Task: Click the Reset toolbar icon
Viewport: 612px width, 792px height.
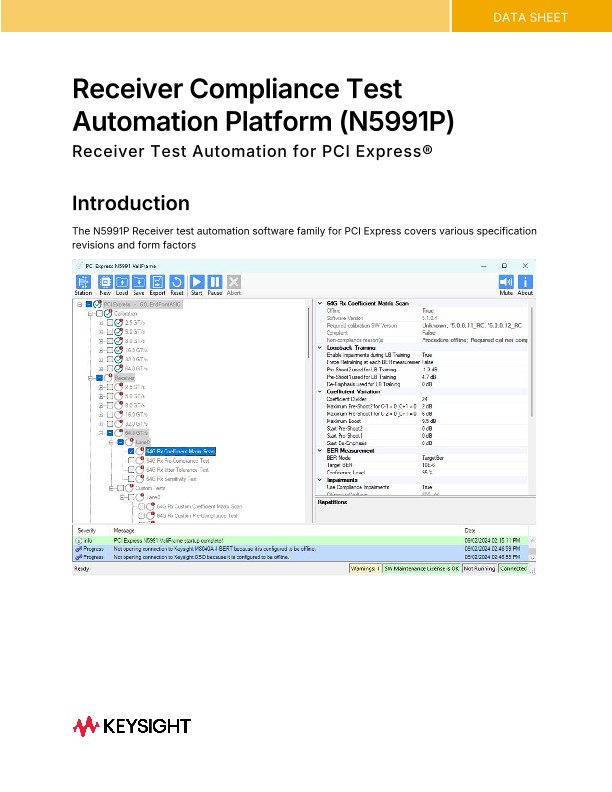Action: [x=176, y=282]
